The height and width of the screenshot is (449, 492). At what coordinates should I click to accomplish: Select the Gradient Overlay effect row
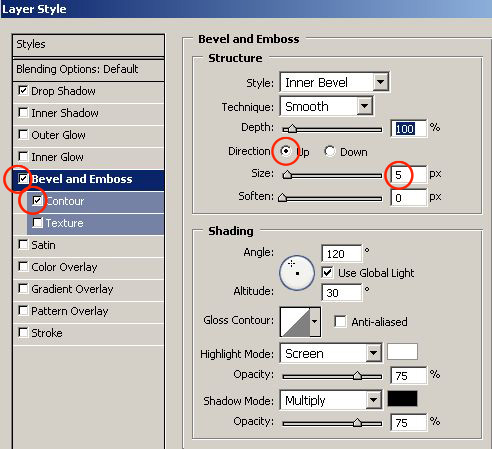[88, 289]
